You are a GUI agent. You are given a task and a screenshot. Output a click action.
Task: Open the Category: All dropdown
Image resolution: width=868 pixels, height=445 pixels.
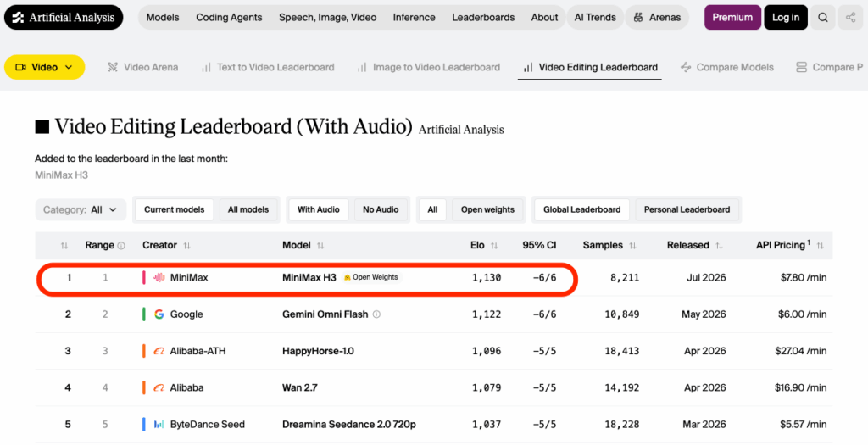pyautogui.click(x=81, y=209)
